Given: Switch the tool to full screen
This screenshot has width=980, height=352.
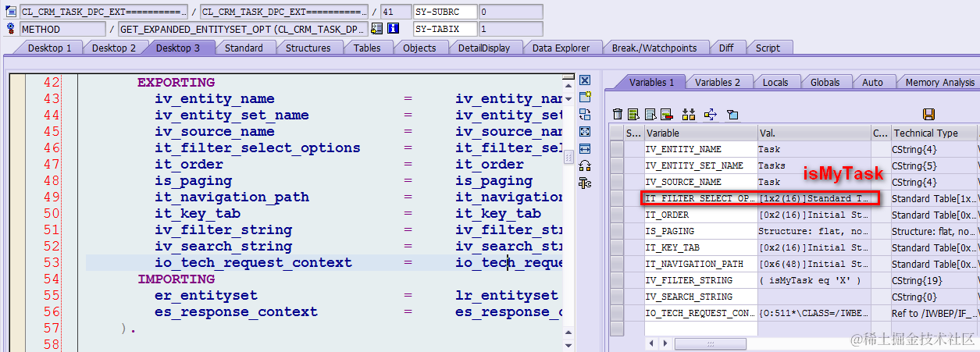Looking at the screenshot, I should click(585, 132).
